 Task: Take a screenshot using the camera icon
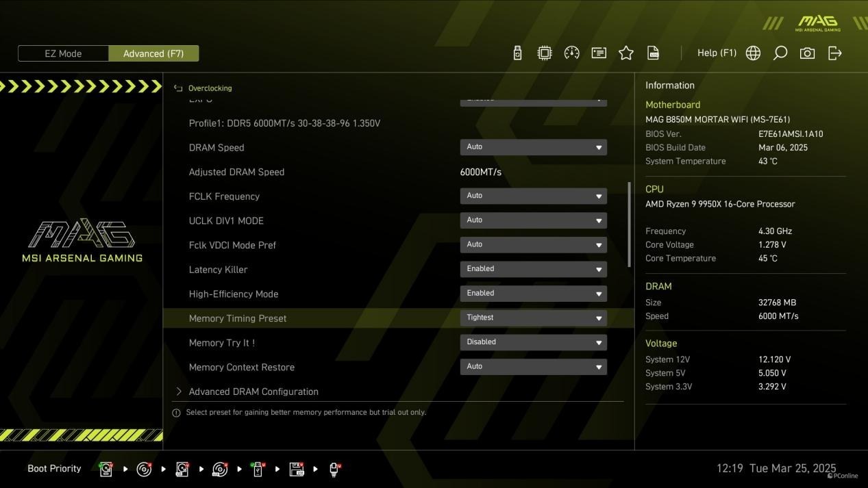[808, 53]
